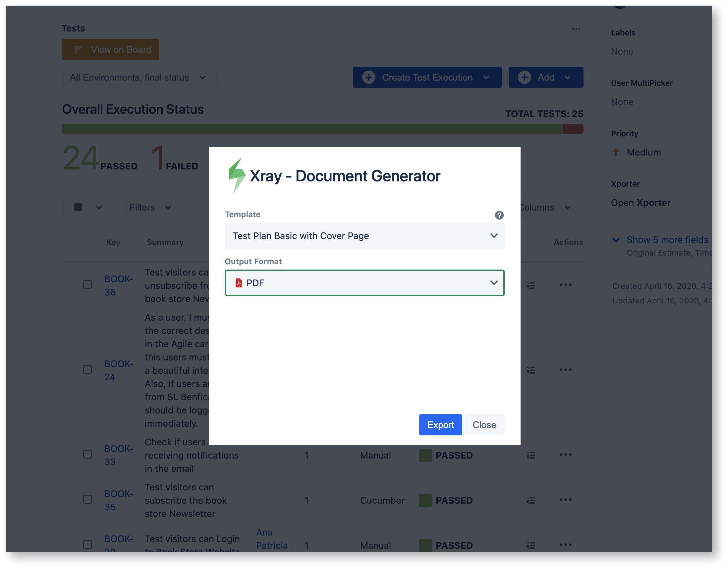
Task: Click PASSED status swatch for BOOK-35
Action: pos(426,500)
